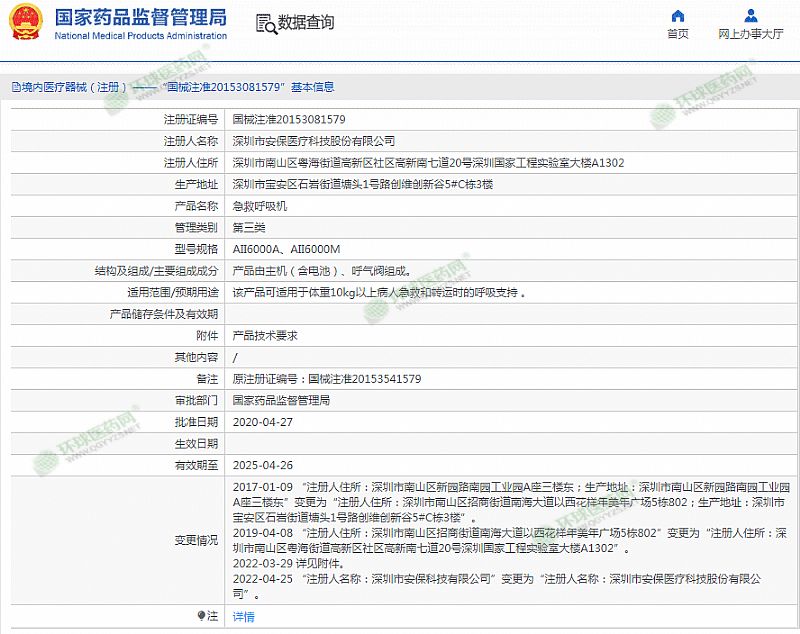Viewport: 800px width, 634px height.
Task: Click the 首页 house icon
Action: click(678, 16)
